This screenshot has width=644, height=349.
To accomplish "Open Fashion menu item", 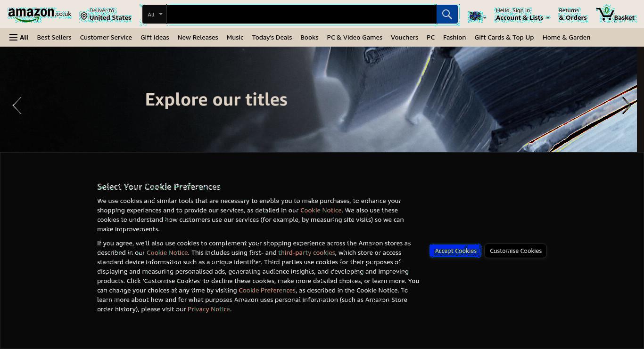I will pos(454,37).
